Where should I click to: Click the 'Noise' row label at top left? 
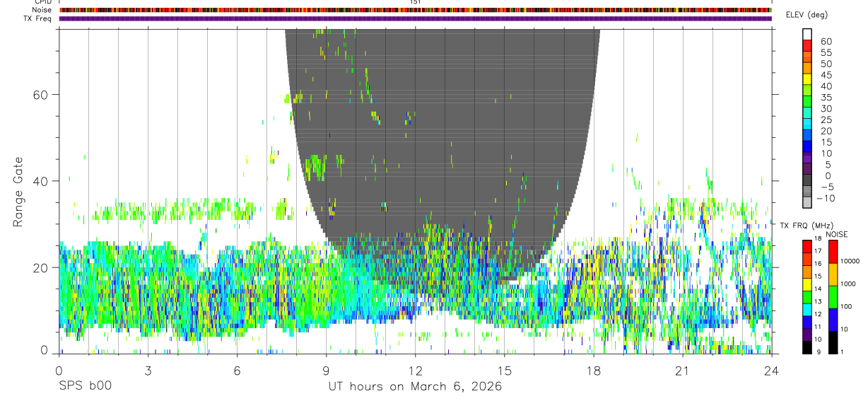(x=42, y=10)
